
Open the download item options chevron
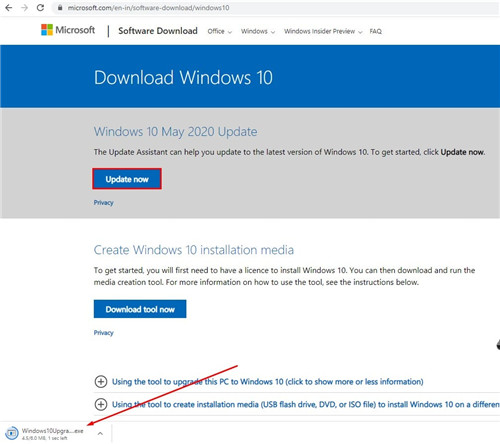coord(100,433)
